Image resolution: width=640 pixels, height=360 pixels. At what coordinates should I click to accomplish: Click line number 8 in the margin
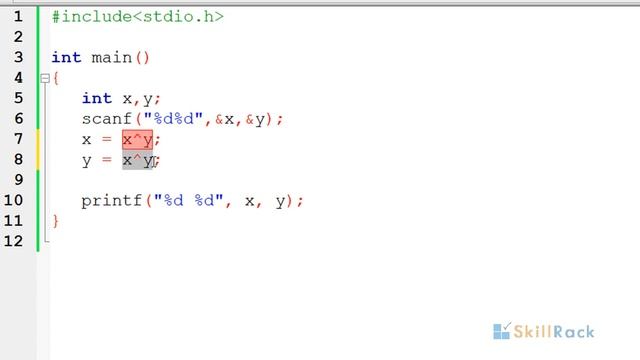(x=18, y=159)
